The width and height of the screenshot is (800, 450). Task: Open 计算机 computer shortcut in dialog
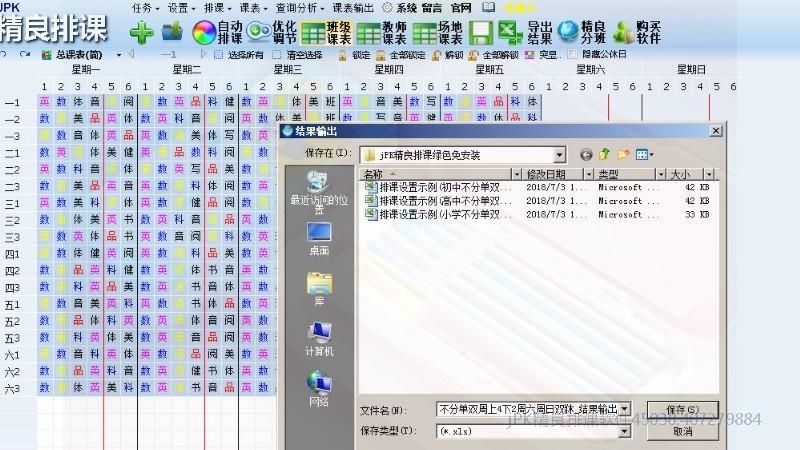(x=319, y=339)
